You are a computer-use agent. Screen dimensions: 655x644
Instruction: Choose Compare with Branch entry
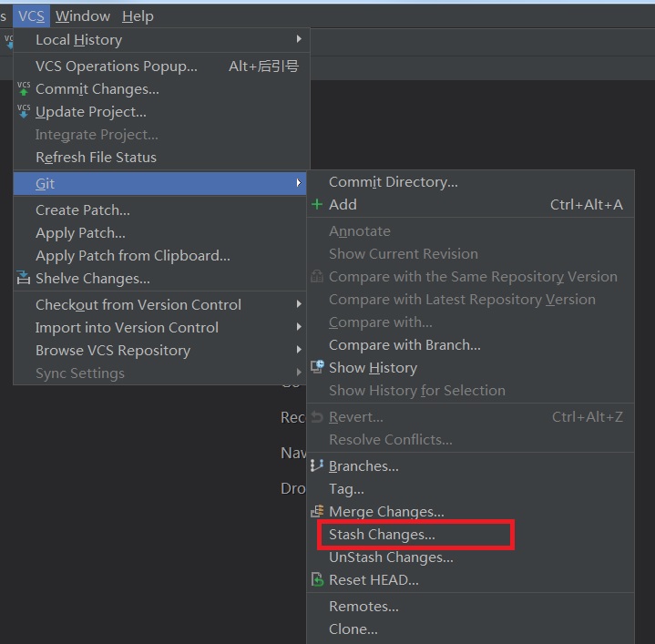pyautogui.click(x=404, y=345)
